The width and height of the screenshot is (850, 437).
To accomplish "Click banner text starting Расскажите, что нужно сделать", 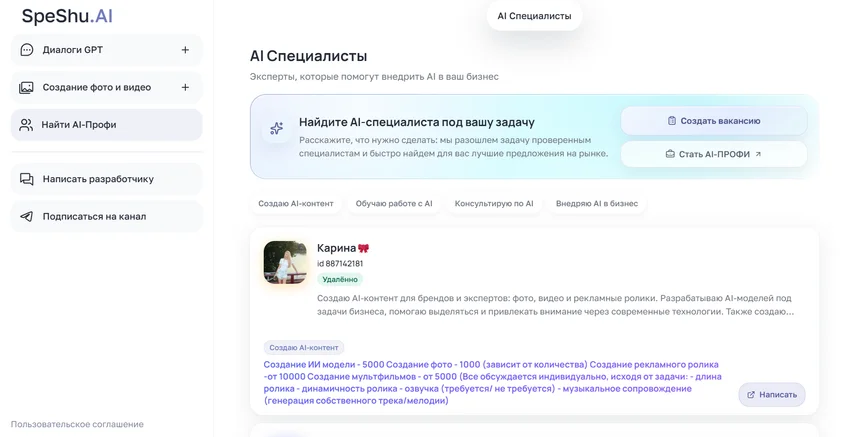I will [x=454, y=147].
